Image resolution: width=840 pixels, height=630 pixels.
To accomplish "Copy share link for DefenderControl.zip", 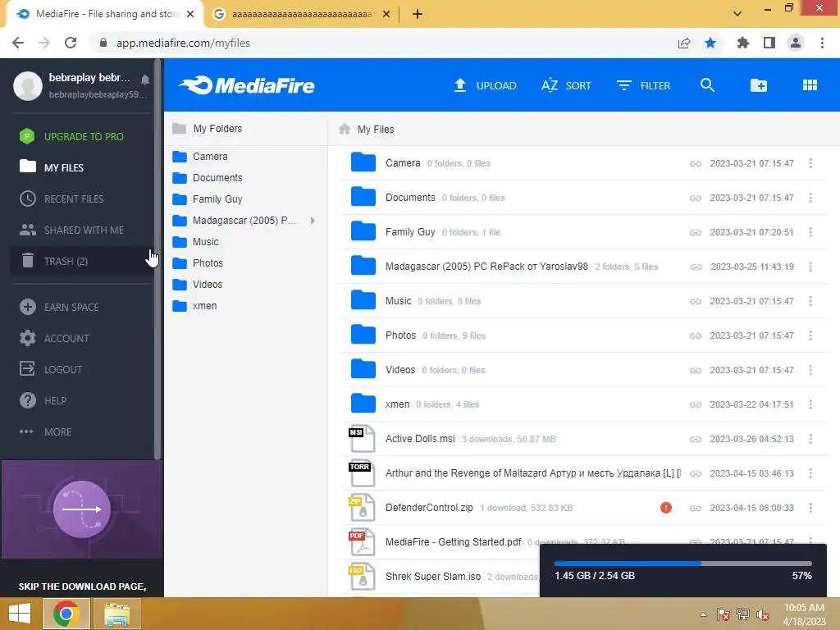I will (x=696, y=508).
